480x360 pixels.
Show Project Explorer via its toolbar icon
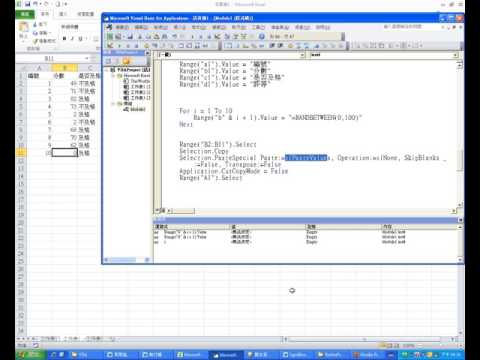point(227,36)
